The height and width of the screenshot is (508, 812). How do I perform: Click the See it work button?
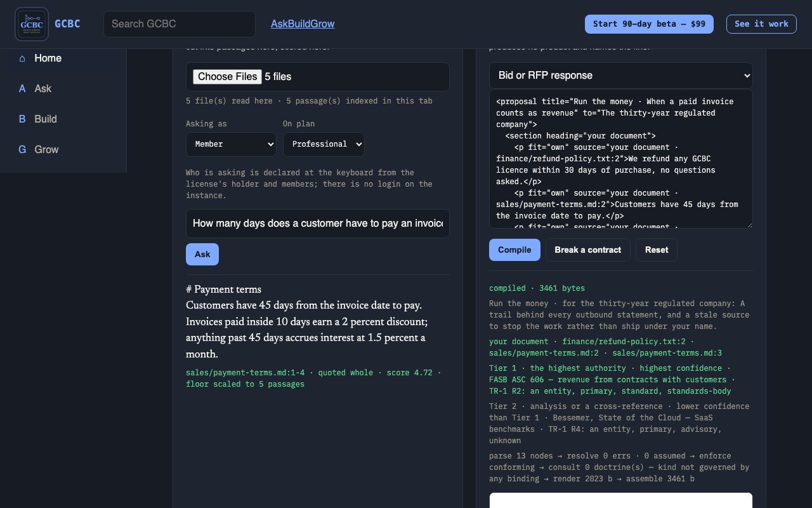click(x=761, y=24)
